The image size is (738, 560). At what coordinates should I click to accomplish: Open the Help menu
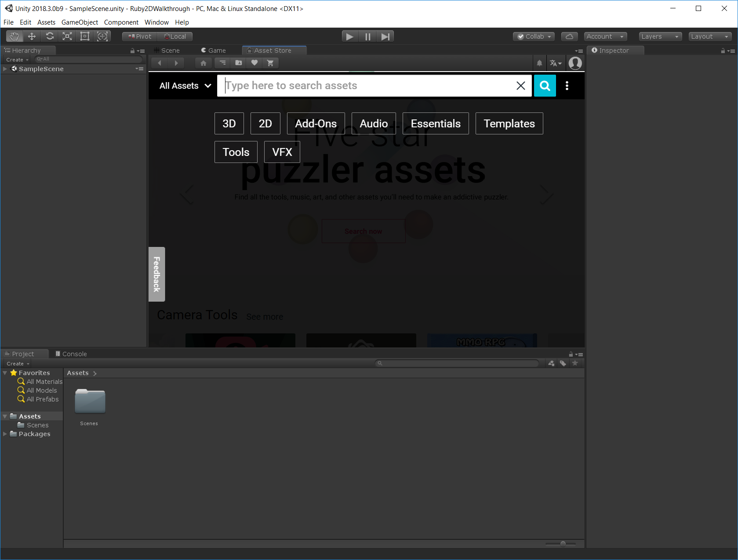coord(182,22)
